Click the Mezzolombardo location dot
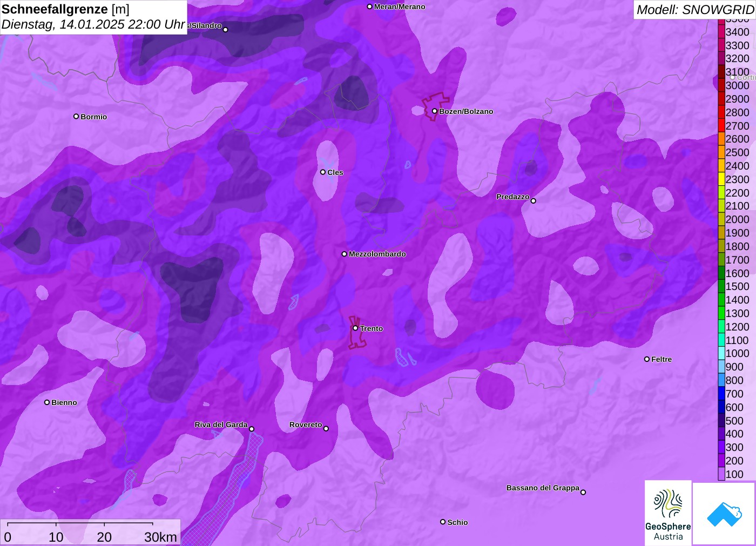This screenshot has height=546, width=756. click(345, 253)
